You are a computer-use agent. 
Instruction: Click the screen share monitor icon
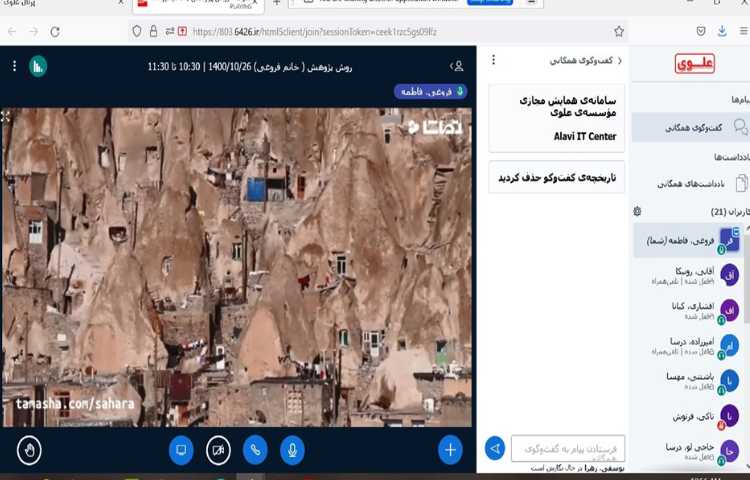(x=181, y=450)
